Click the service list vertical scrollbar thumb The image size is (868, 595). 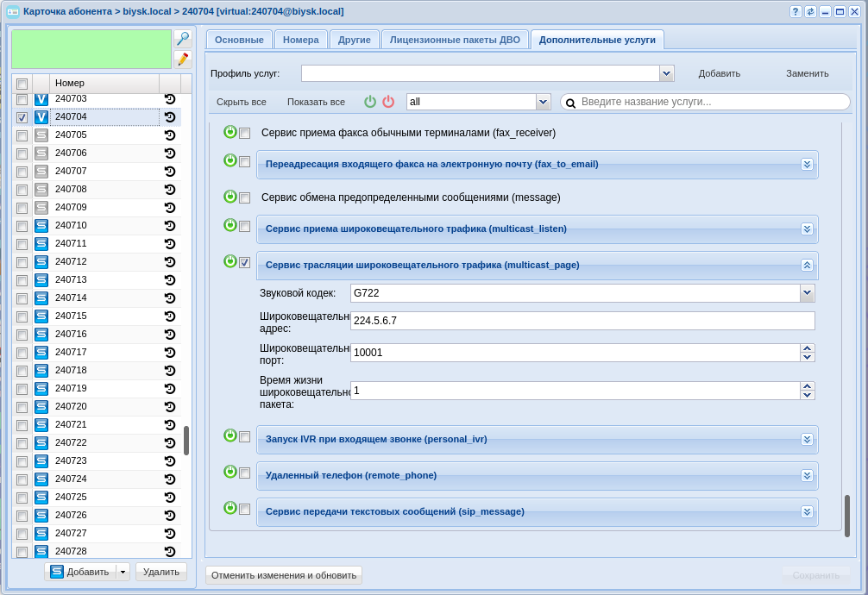[x=847, y=516]
